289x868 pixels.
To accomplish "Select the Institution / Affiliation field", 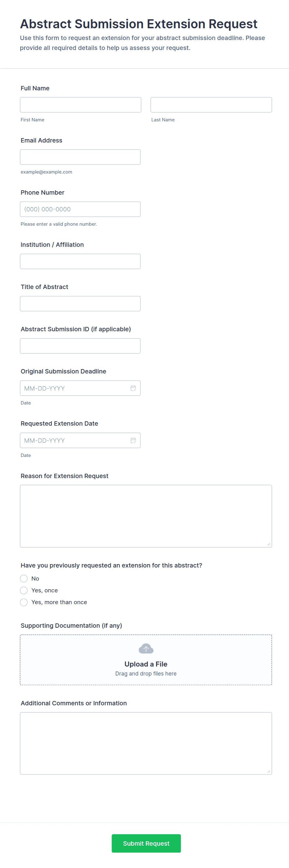I will tap(80, 261).
